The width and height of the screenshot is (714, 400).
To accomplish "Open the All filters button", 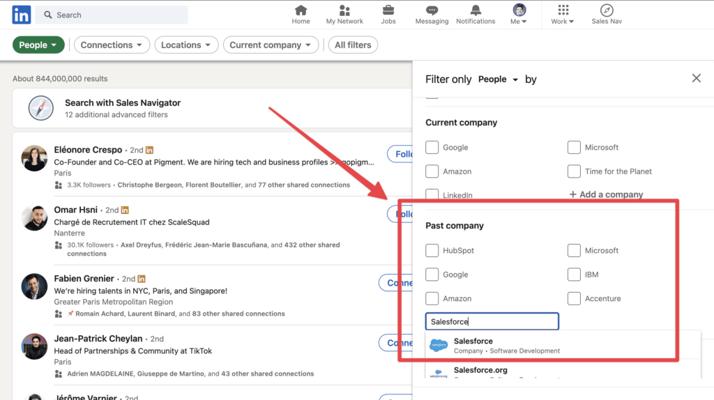I will 353,45.
